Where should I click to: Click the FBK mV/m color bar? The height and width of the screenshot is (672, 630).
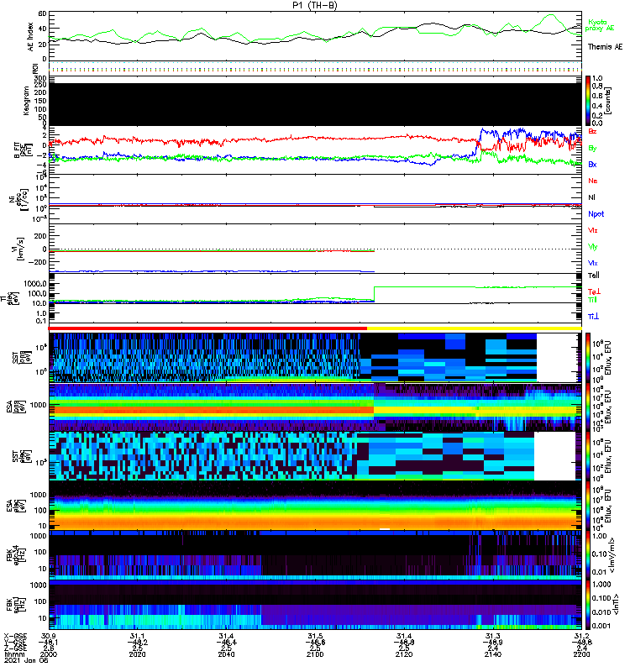click(x=588, y=555)
